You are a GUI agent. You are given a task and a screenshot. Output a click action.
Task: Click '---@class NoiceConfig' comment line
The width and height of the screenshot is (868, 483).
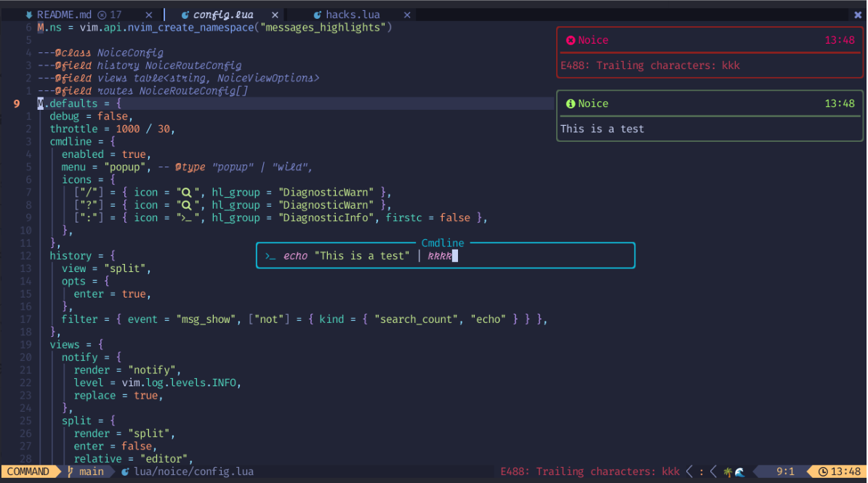tap(100, 52)
